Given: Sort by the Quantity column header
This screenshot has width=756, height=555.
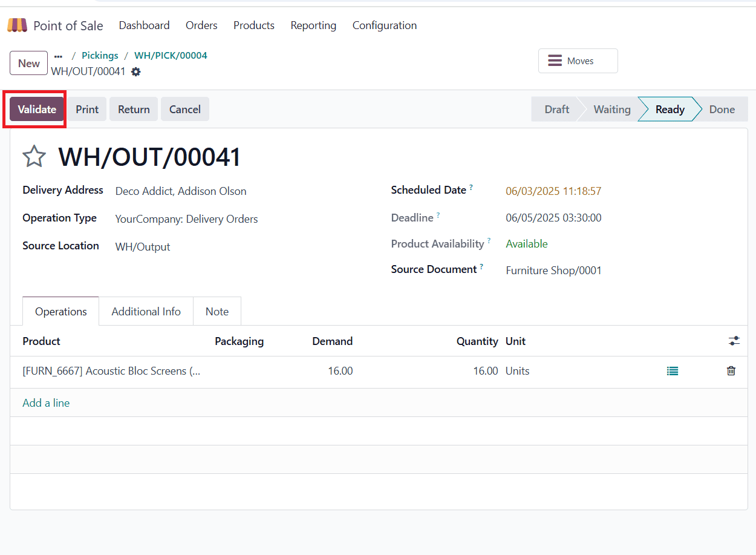Looking at the screenshot, I should pos(477,341).
